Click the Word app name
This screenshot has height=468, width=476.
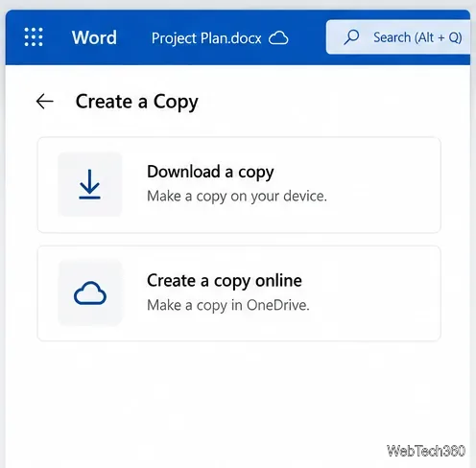tap(94, 37)
